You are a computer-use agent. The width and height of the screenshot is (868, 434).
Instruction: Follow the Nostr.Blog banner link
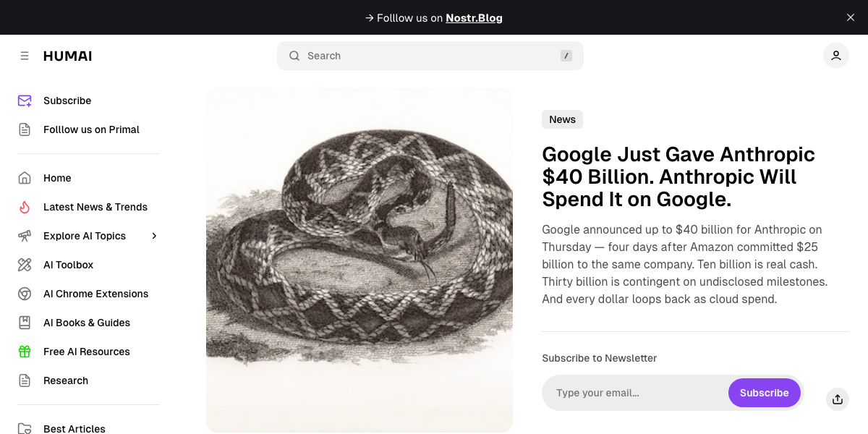(474, 17)
